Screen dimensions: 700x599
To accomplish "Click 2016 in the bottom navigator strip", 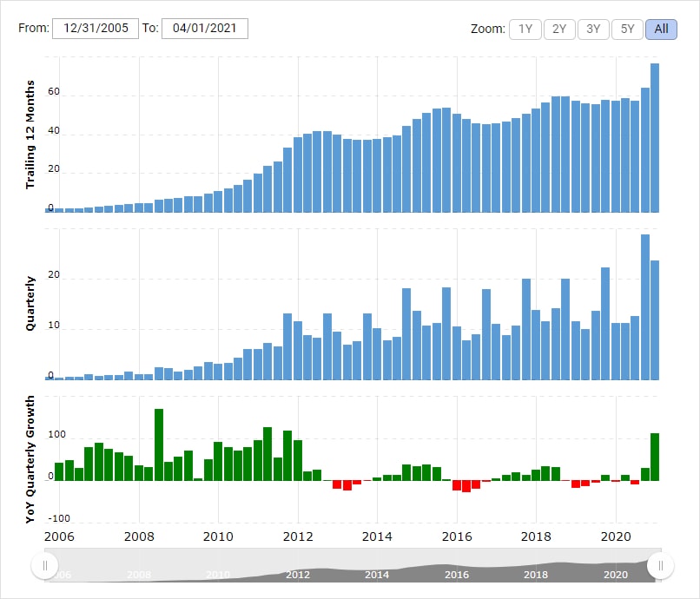I will coord(457,575).
